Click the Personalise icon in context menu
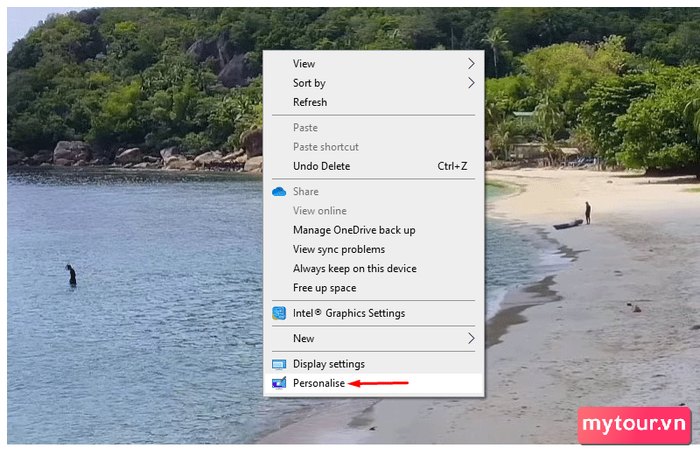 point(279,383)
